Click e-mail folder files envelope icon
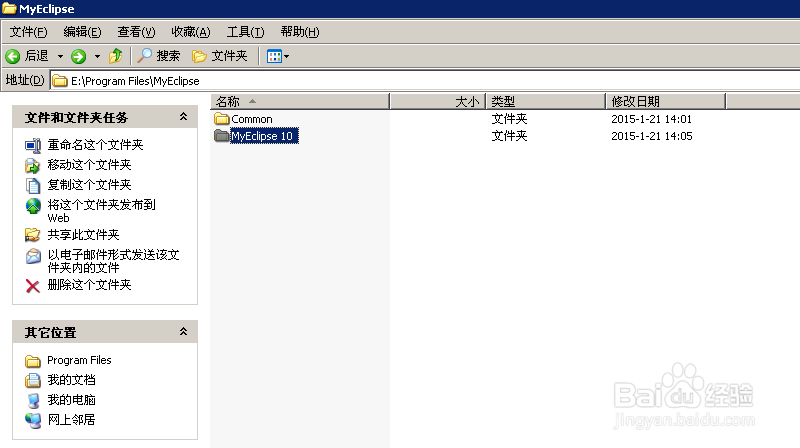The height and width of the screenshot is (448, 800). tap(33, 256)
